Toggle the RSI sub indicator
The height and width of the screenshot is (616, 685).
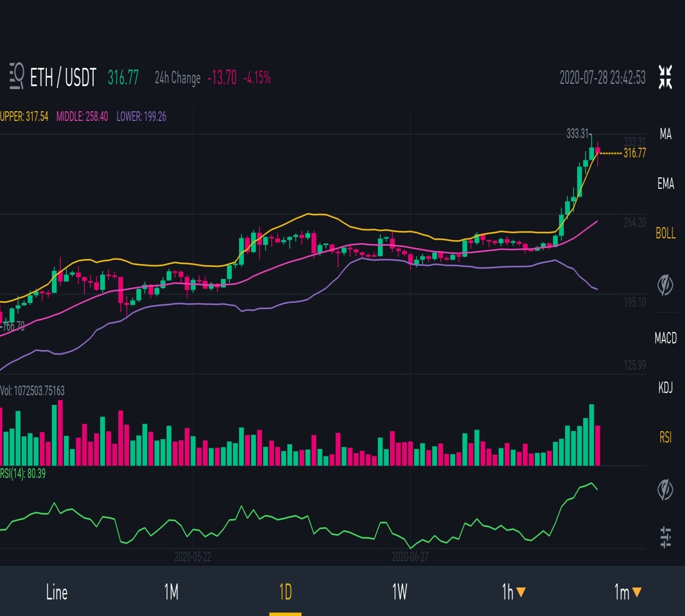[x=666, y=437]
